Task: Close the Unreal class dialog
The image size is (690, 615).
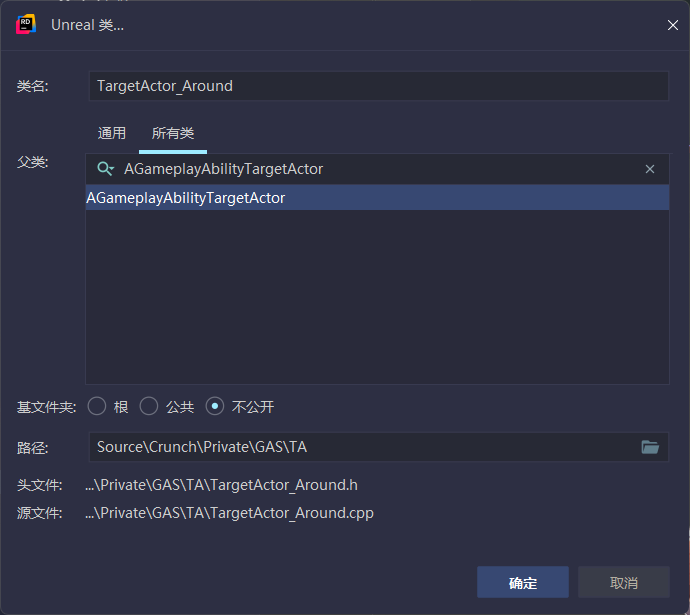Action: (x=672, y=25)
